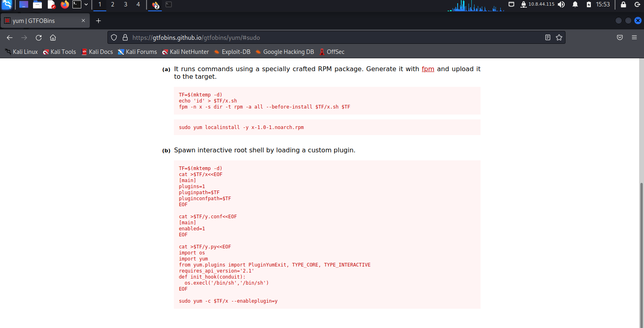Screen dimensions: 644x328
Task: Click the page vertical scrollbar thumb
Action: pos(642,255)
